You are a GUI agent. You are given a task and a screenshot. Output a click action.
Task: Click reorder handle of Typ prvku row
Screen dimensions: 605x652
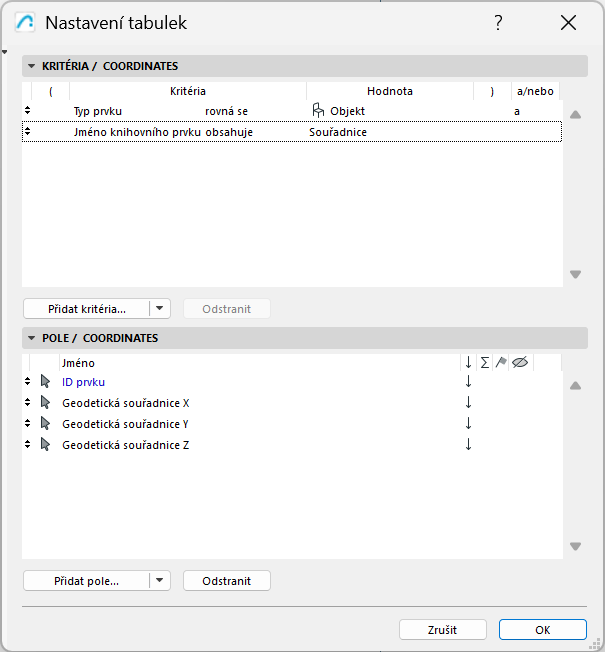coord(28,111)
